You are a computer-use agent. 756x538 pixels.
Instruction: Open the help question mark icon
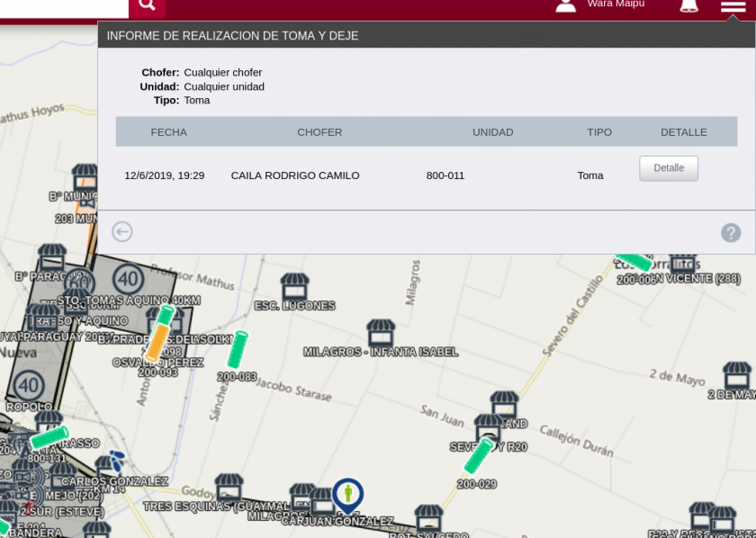(731, 233)
